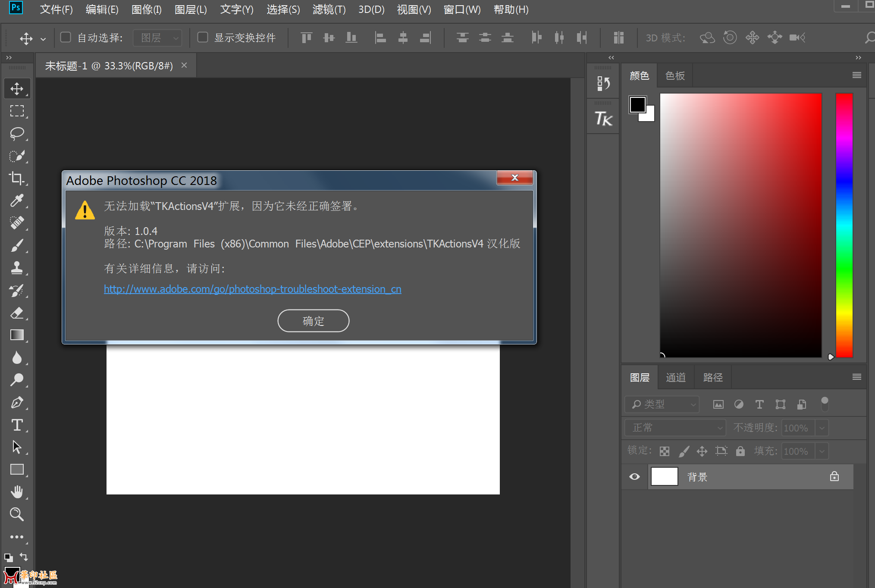
Task: Click Align left edges icon
Action: point(380,38)
